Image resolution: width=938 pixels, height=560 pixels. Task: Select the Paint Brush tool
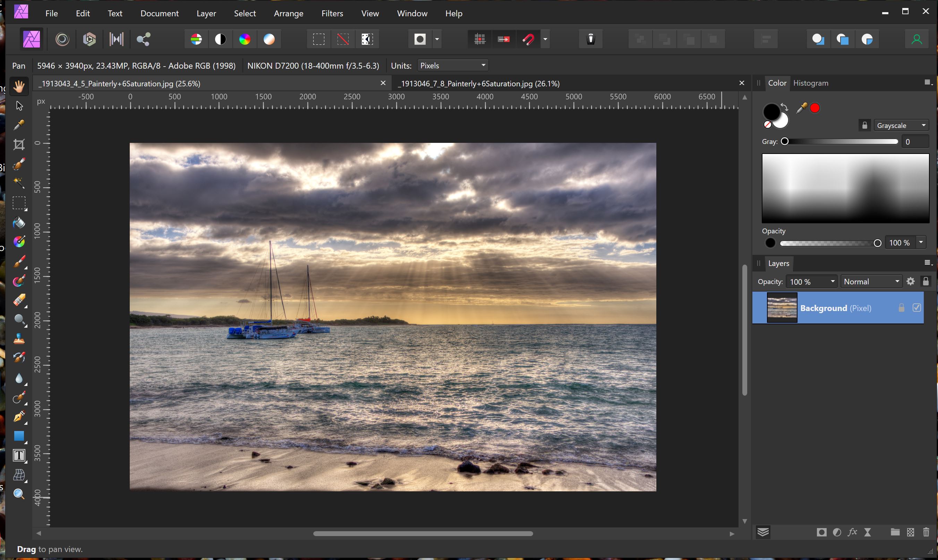(x=19, y=261)
